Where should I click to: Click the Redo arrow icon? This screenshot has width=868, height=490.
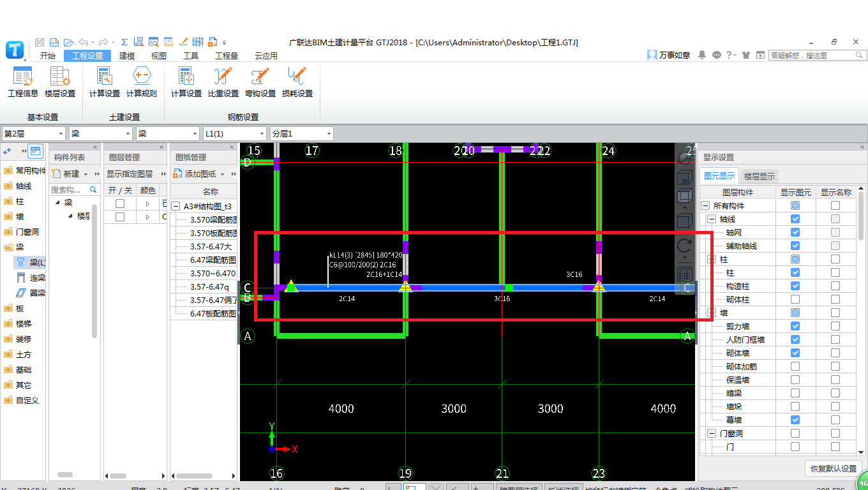(103, 42)
